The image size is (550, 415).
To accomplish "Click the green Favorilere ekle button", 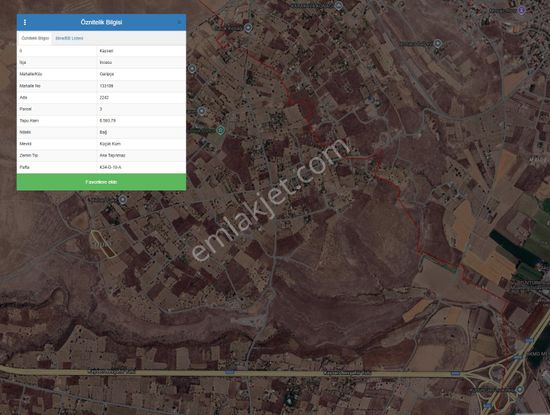I will pos(101,182).
